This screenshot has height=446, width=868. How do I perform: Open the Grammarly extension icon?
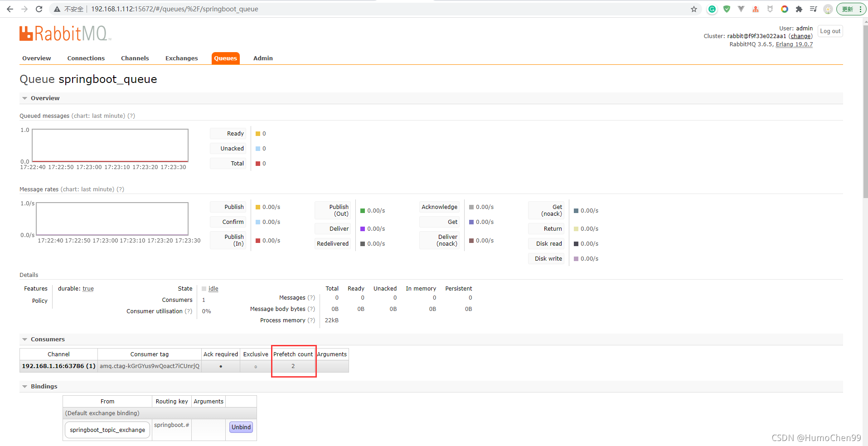712,9
